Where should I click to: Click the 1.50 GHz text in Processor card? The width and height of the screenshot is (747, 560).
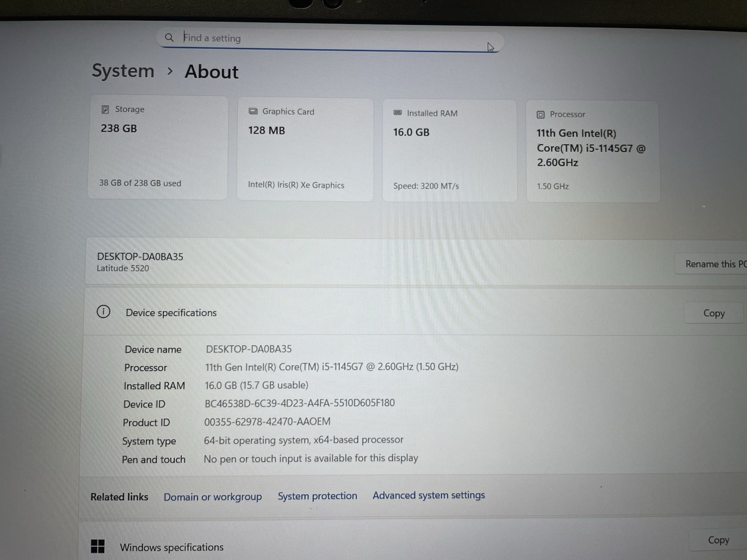(553, 186)
